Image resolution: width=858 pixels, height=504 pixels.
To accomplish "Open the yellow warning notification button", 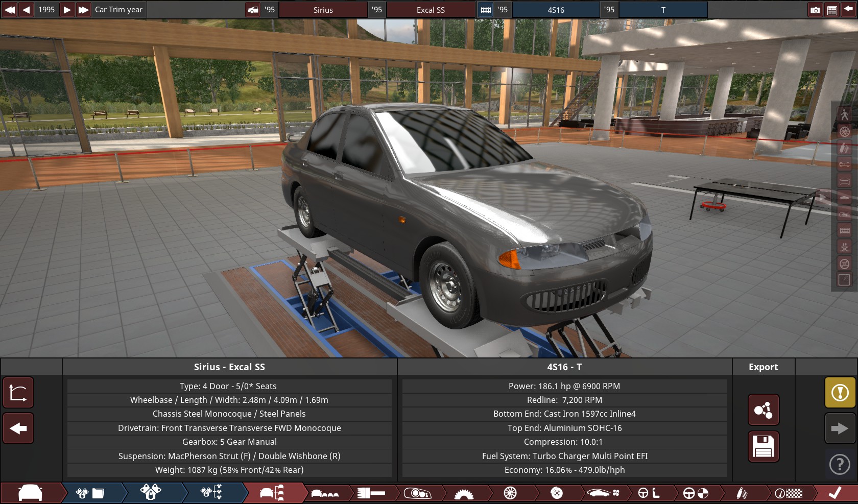I will [x=840, y=392].
